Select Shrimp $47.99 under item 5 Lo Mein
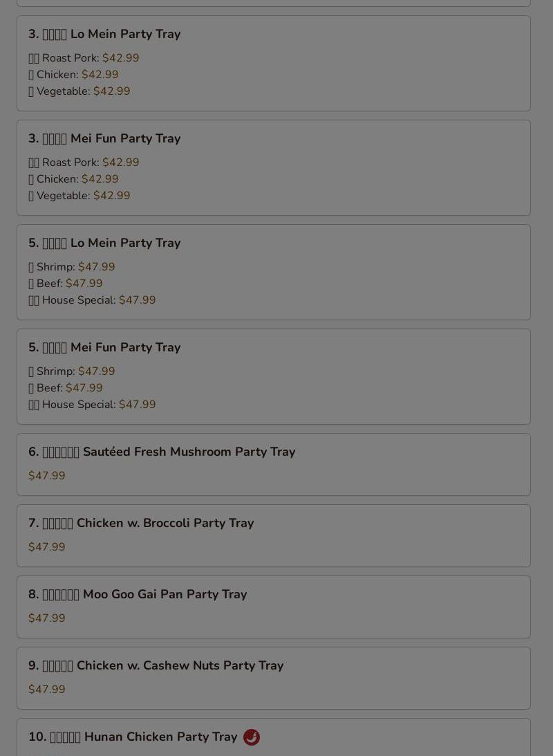Screen dimensions: 553x756 click(x=72, y=267)
